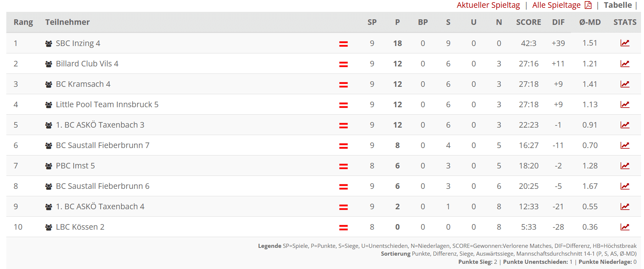Click team icon beside Little Pool Team Innsbruck 5
The image size is (644, 269).
click(x=49, y=105)
